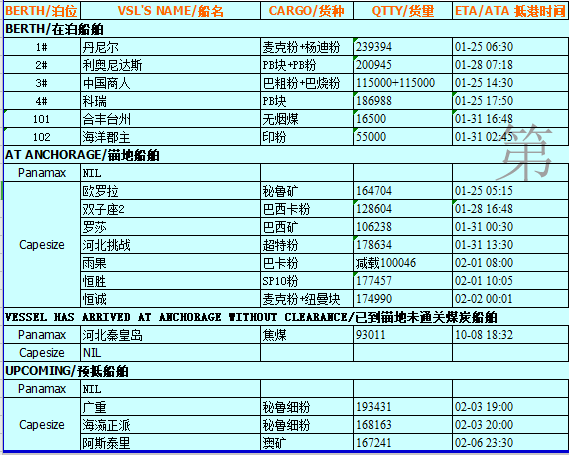Select the 欧罗拉 vessel cell
Viewport: 569px width, 455px height.
click(170, 191)
